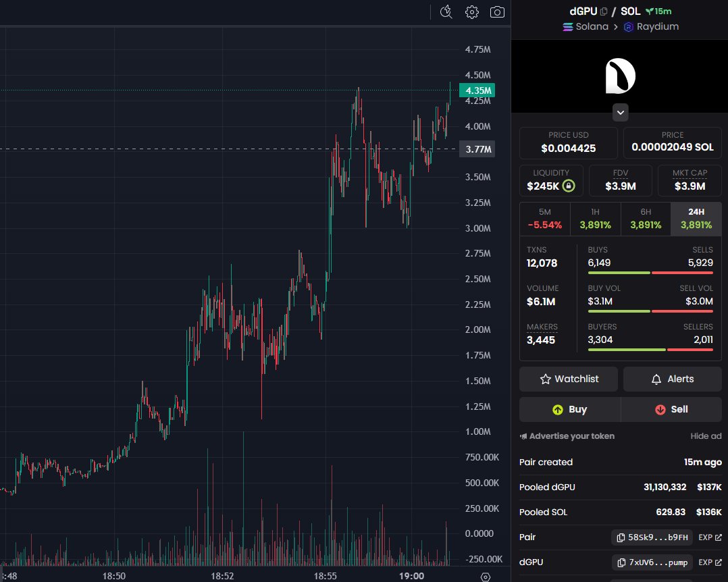Screen dimensions: 728x582
Task: Add dGPU to the Watchlist
Action: pyautogui.click(x=568, y=379)
